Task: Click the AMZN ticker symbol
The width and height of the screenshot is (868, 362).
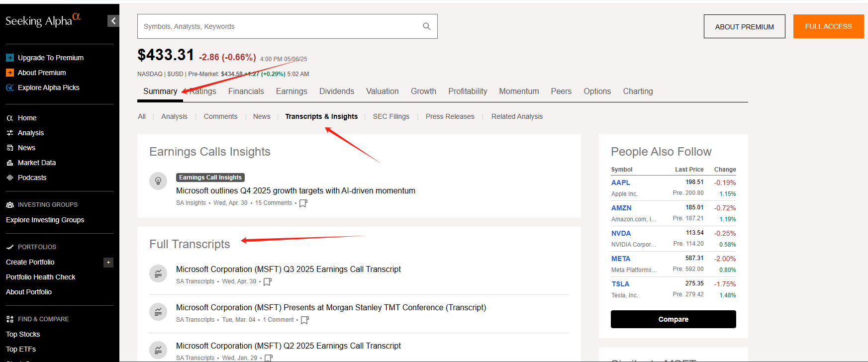Action: (x=621, y=208)
